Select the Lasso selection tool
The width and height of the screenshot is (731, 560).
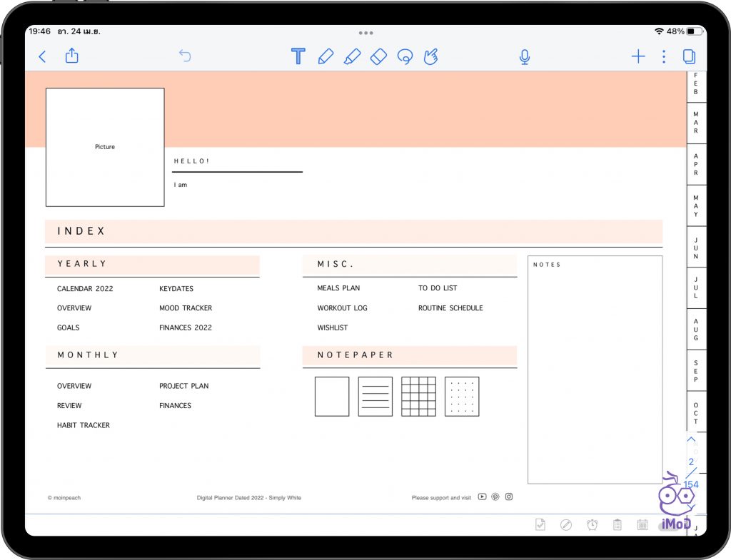click(404, 56)
